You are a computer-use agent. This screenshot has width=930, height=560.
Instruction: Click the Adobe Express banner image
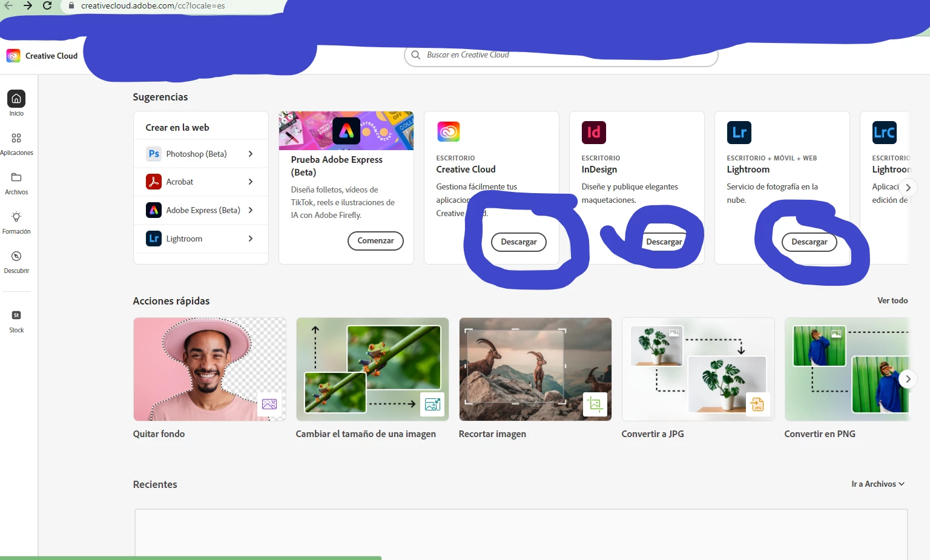[346, 130]
